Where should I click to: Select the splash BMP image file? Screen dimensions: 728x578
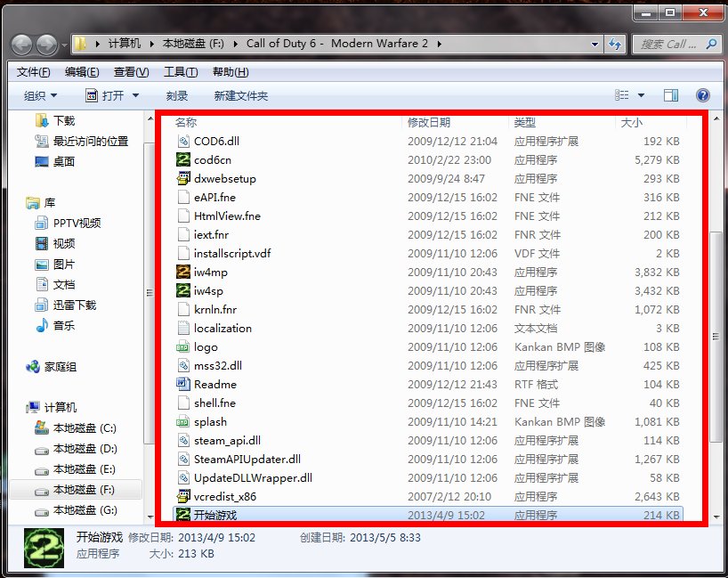click(x=210, y=422)
